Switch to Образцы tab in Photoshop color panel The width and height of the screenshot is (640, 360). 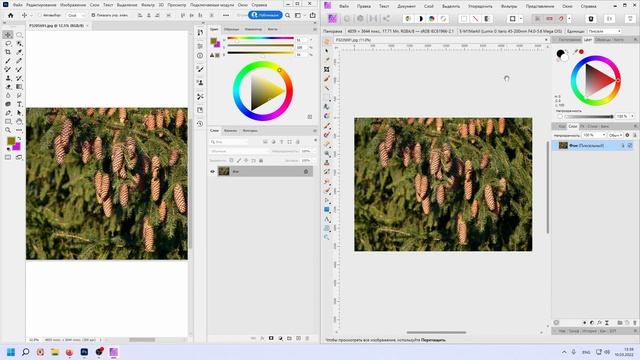click(231, 29)
